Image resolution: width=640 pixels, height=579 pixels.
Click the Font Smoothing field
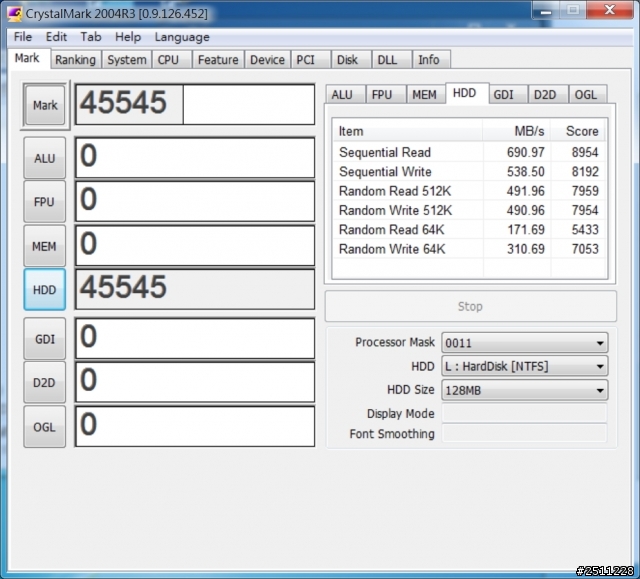pos(524,433)
